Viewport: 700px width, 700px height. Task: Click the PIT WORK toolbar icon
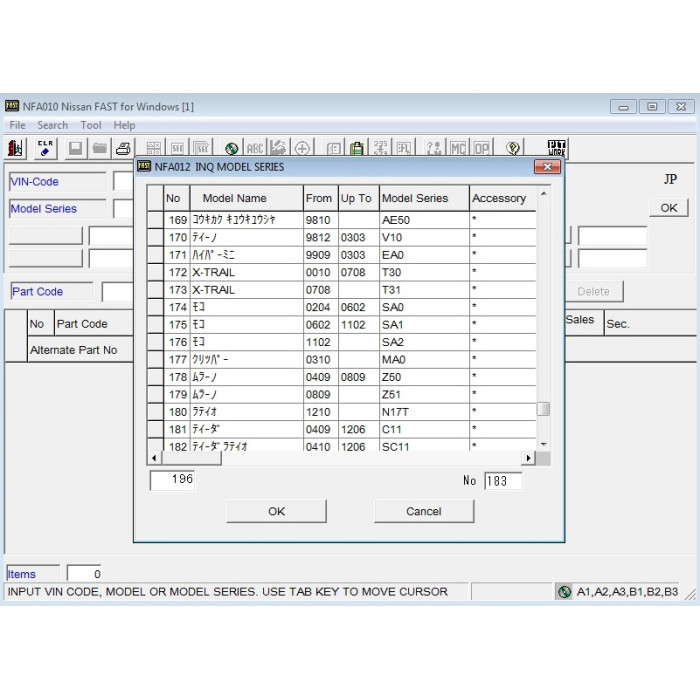[x=556, y=148]
